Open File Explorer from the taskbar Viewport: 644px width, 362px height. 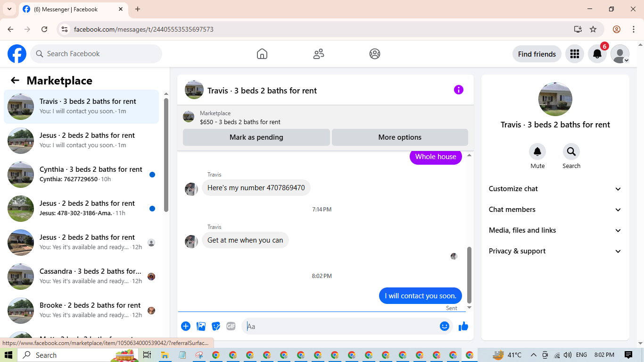pos(165,355)
